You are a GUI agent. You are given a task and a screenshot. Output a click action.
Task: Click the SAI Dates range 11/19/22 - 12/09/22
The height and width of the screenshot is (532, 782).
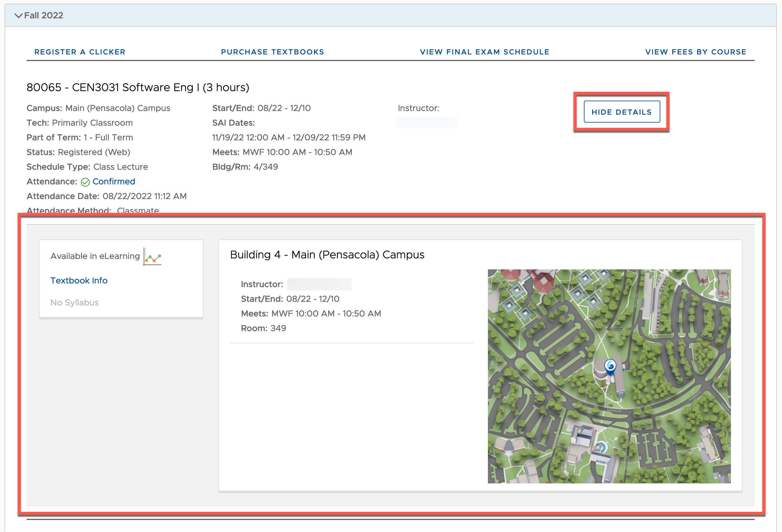click(289, 137)
